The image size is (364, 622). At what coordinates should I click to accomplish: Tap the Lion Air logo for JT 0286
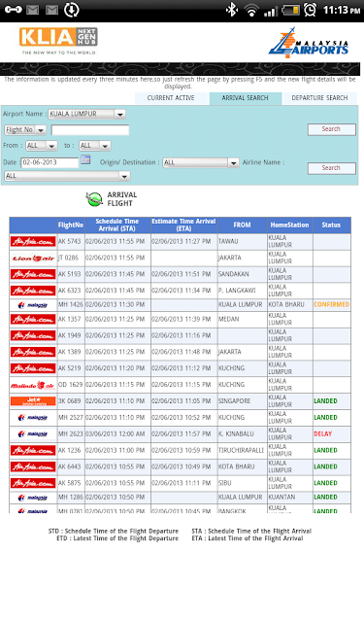[x=33, y=259]
